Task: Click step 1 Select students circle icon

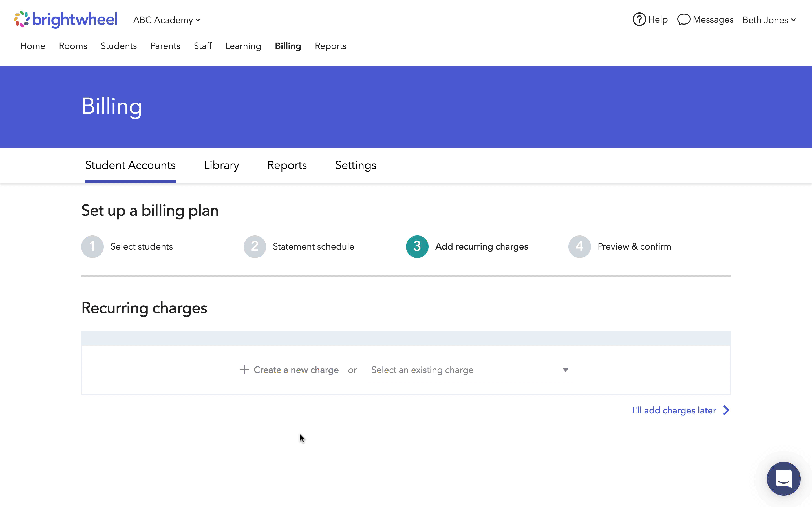Action: [92, 246]
